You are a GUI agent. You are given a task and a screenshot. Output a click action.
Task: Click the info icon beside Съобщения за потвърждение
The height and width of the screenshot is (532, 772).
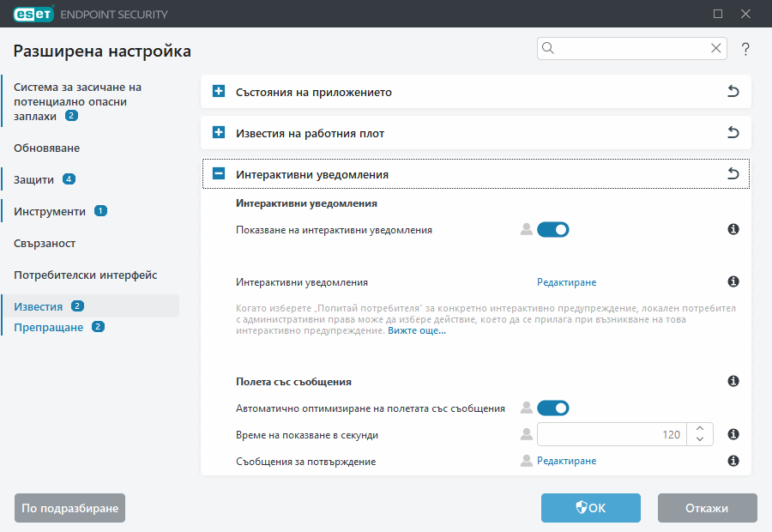pyautogui.click(x=733, y=461)
